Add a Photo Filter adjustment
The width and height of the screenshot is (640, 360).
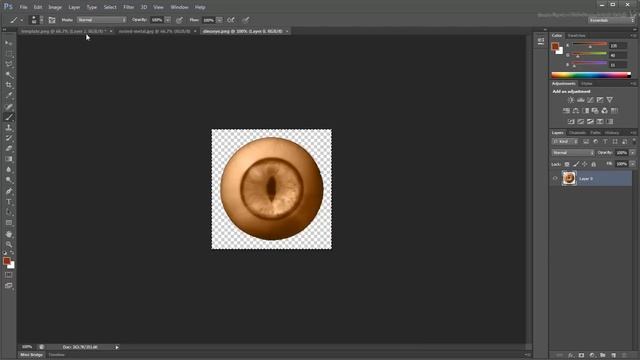[595, 111]
